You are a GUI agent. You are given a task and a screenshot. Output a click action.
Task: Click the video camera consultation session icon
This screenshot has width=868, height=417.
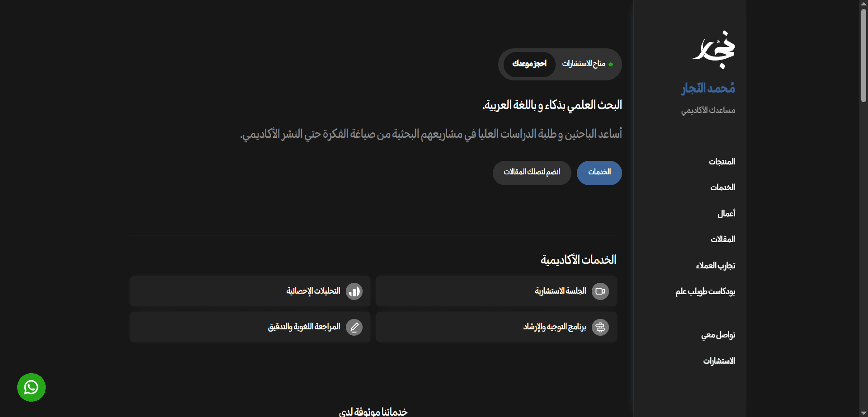click(600, 291)
